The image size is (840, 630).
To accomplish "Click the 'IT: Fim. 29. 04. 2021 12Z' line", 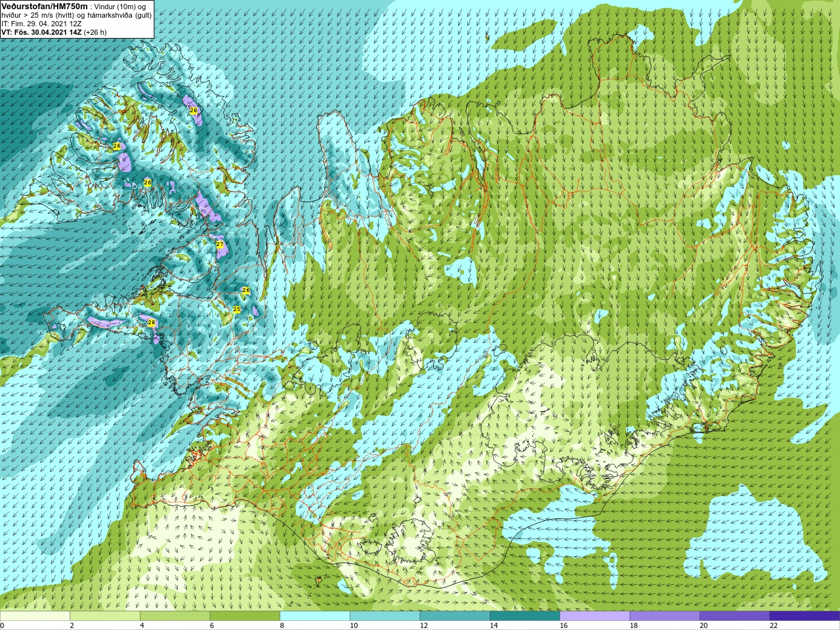I will click(x=41, y=24).
